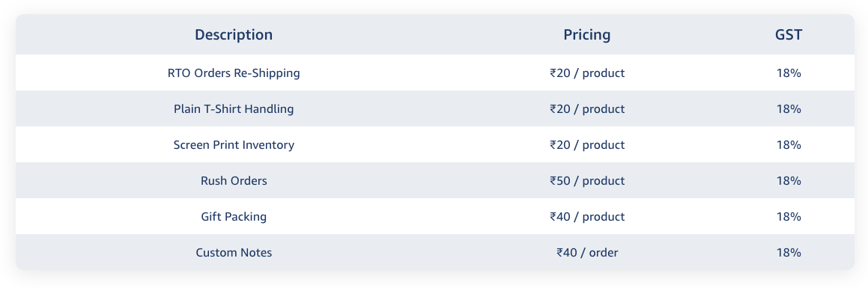Click the ₹50 / product price
Viewport: 868px width, 288px height.
pos(587,181)
